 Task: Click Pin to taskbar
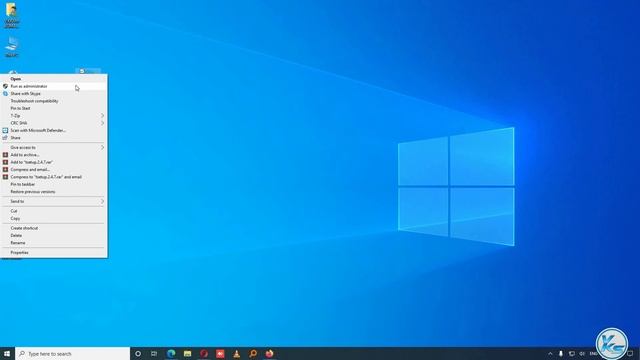(x=54, y=184)
